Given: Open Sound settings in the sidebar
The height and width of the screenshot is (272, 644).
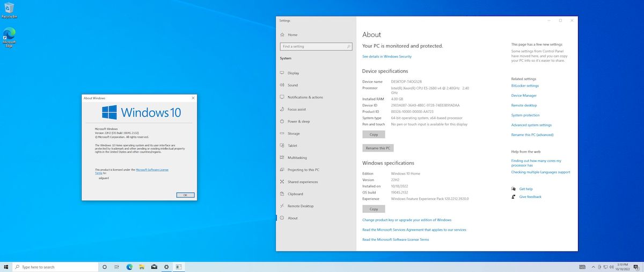Looking at the screenshot, I should click(292, 85).
